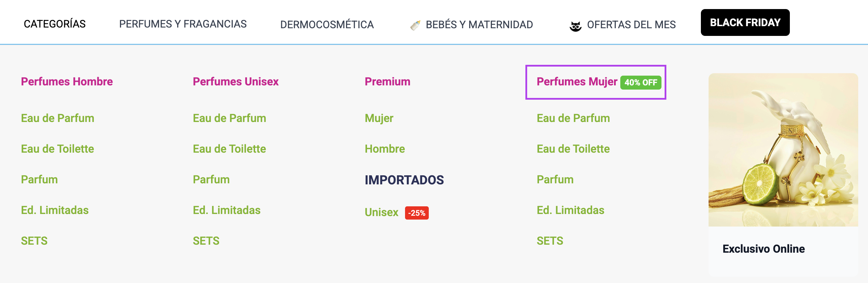Visit the Premium heading link

click(x=388, y=82)
